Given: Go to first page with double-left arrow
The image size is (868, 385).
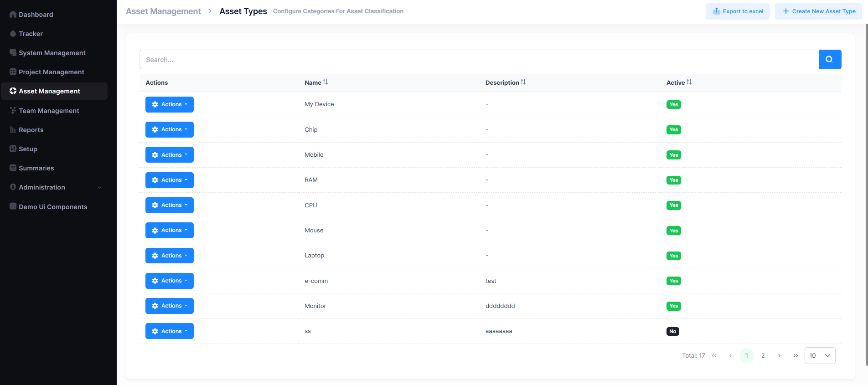Looking at the screenshot, I should [714, 356].
